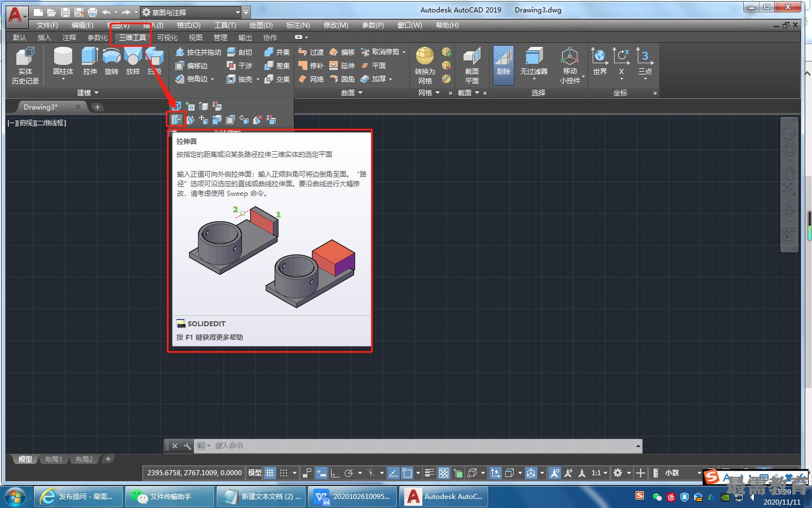Switch to Layout1 (布局1) tab
The image size is (812, 508).
[54, 459]
